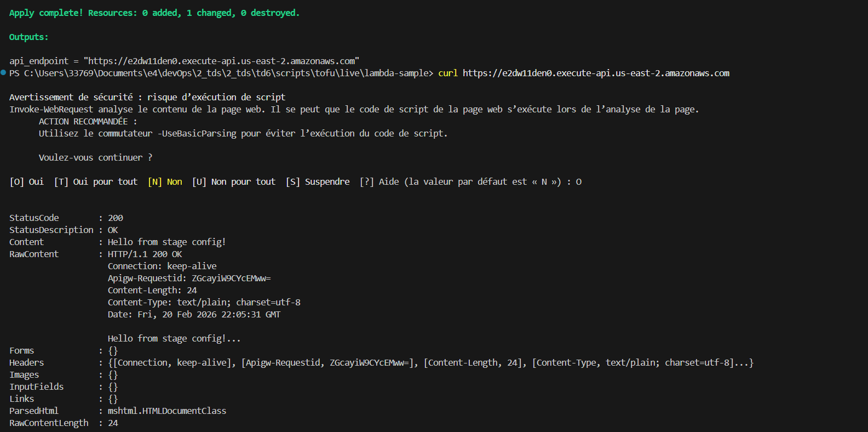Click the URL in the curl command line

(596, 73)
